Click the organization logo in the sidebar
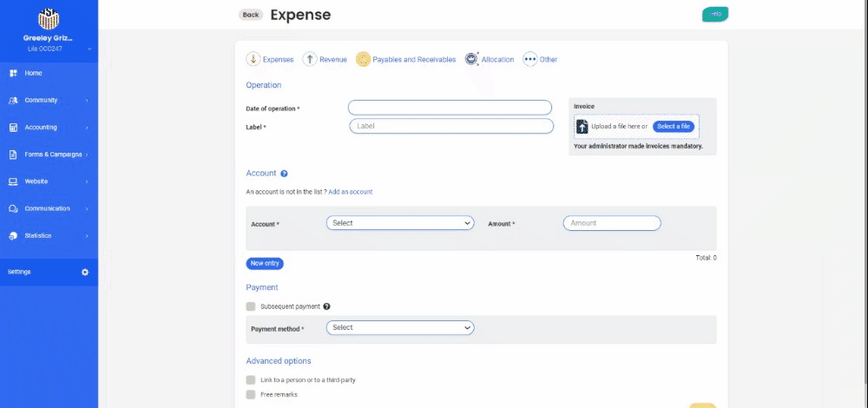This screenshot has height=408, width=868. coord(49,19)
